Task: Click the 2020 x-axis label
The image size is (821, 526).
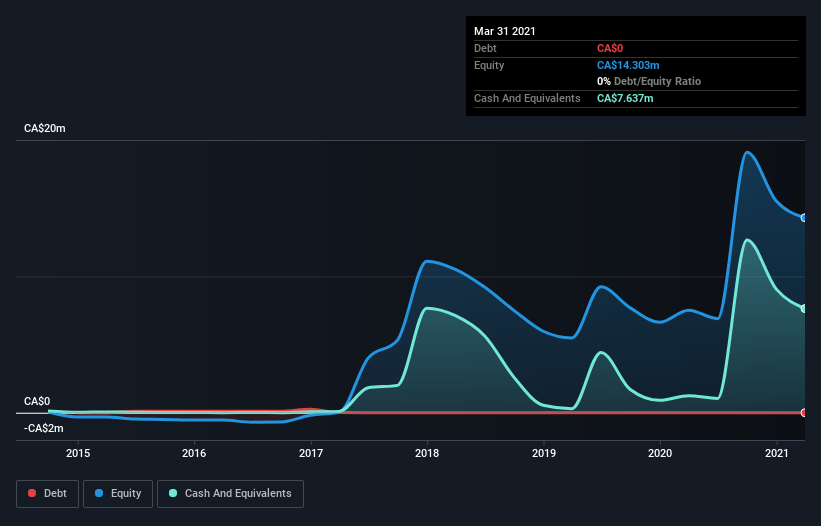Action: (660, 453)
